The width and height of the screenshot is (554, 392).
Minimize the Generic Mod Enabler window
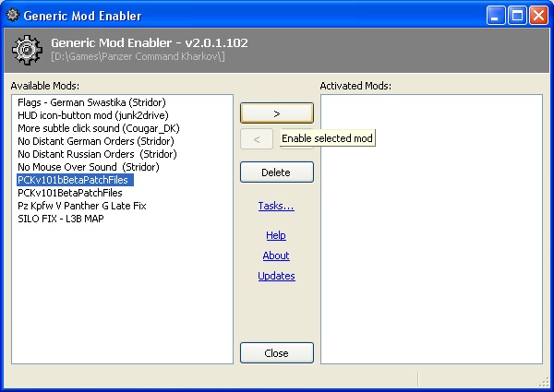[x=496, y=16]
